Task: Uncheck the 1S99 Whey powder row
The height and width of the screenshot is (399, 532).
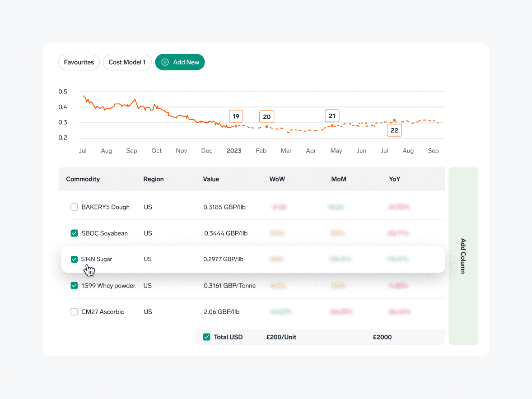Action: [74, 285]
